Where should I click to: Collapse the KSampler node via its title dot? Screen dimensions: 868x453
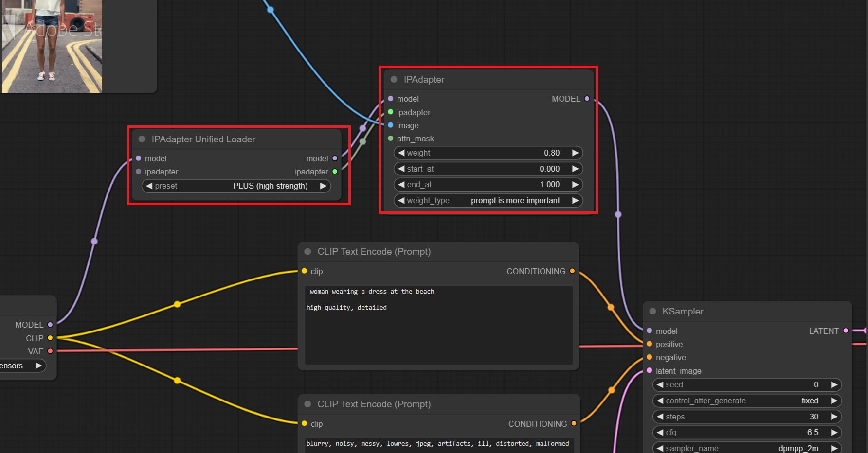pyautogui.click(x=653, y=311)
